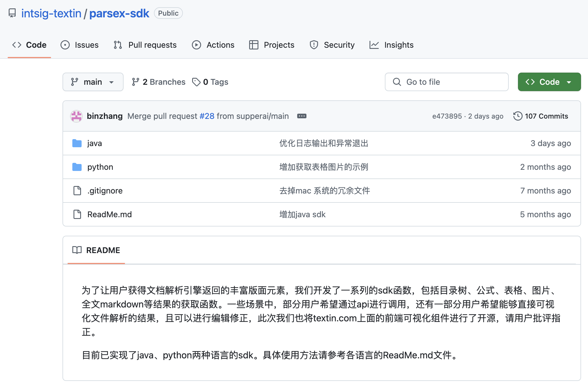This screenshot has height=387, width=588.
Task: Open the java folder
Action: [x=95, y=143]
